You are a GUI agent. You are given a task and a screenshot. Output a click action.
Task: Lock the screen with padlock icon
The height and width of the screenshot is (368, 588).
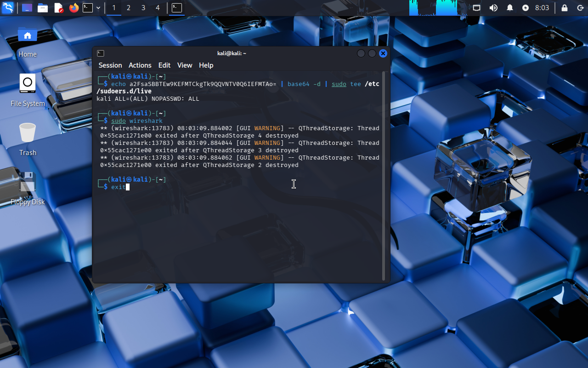coord(565,8)
